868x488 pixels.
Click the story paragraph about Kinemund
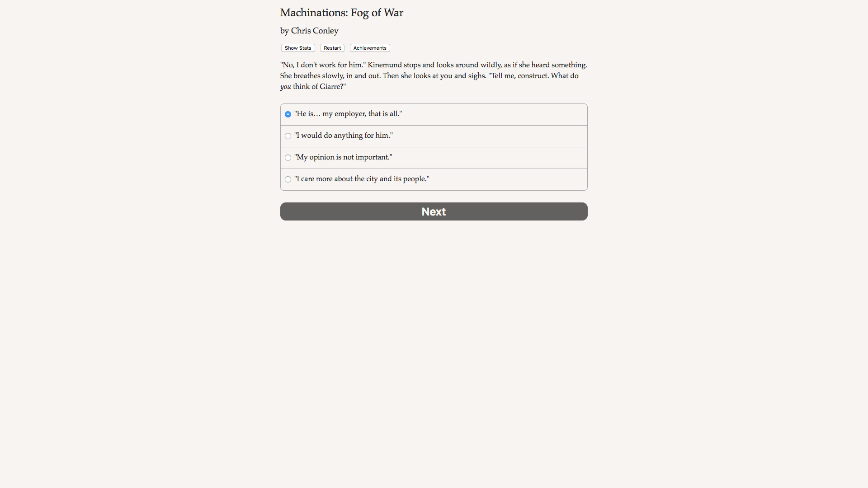(x=433, y=75)
